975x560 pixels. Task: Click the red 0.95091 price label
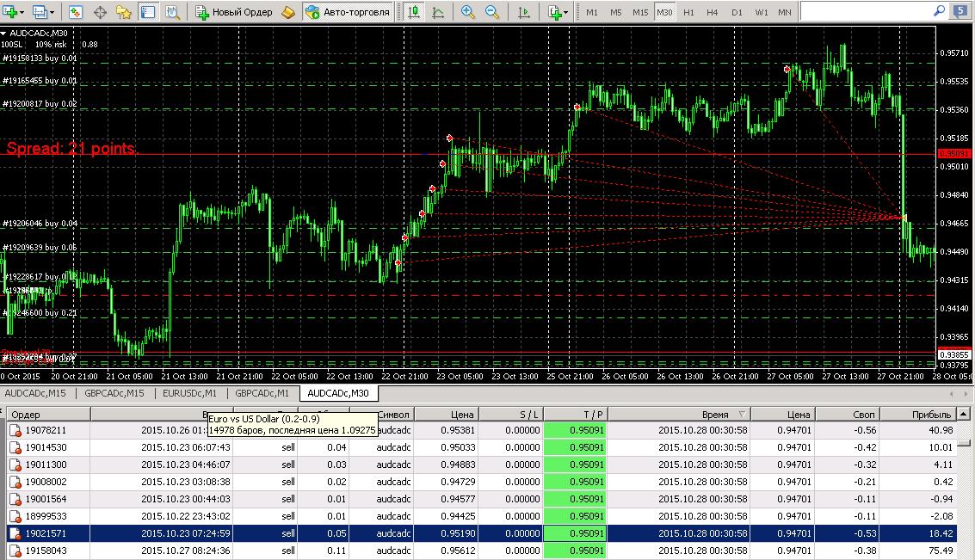(954, 153)
